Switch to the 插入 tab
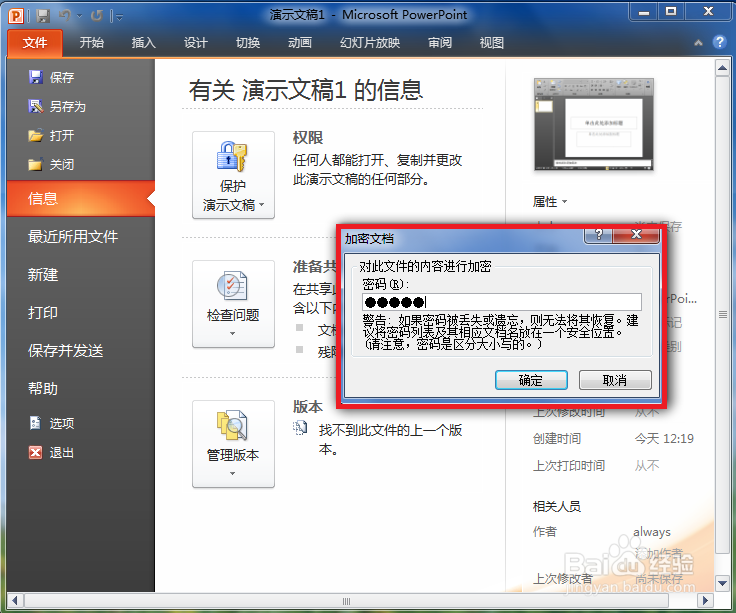The width and height of the screenshot is (736, 613). click(x=143, y=43)
